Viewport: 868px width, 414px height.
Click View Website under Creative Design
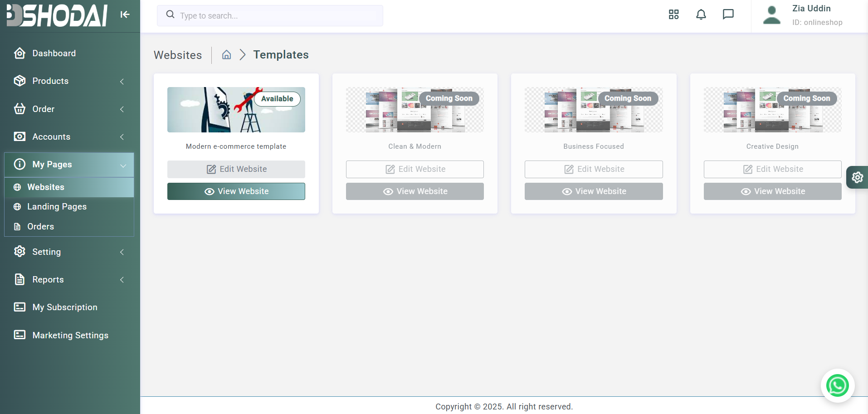pyautogui.click(x=772, y=191)
